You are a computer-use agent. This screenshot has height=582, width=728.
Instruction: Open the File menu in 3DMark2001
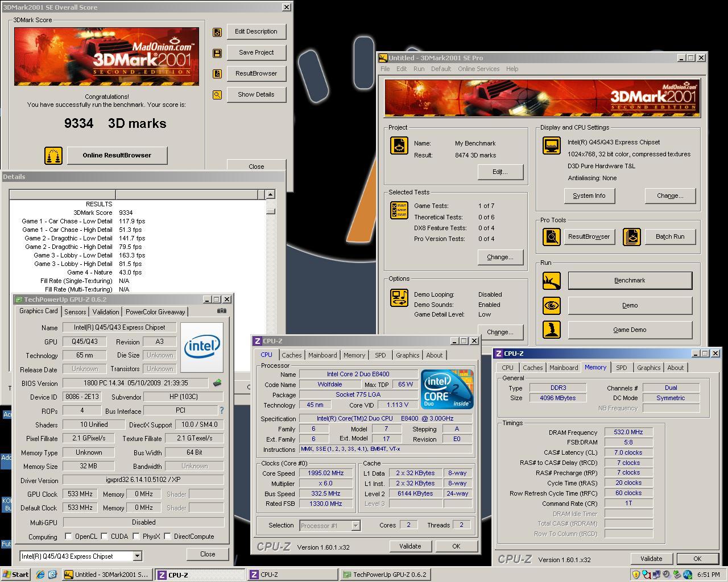[385, 69]
